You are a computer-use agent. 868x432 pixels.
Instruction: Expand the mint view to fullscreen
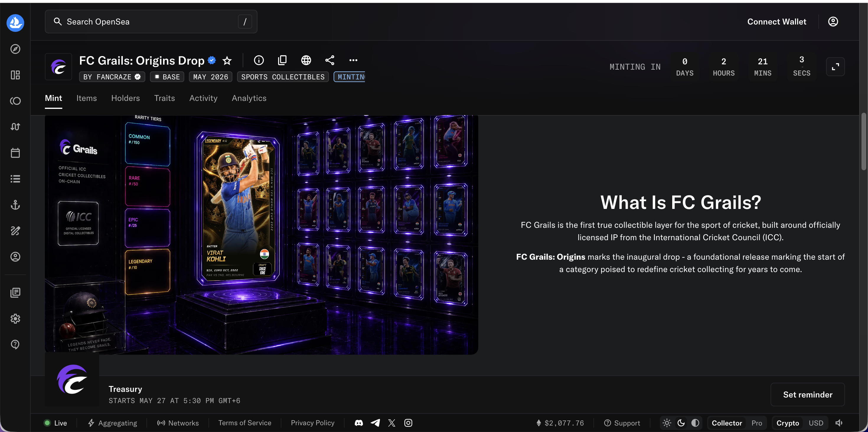[835, 67]
